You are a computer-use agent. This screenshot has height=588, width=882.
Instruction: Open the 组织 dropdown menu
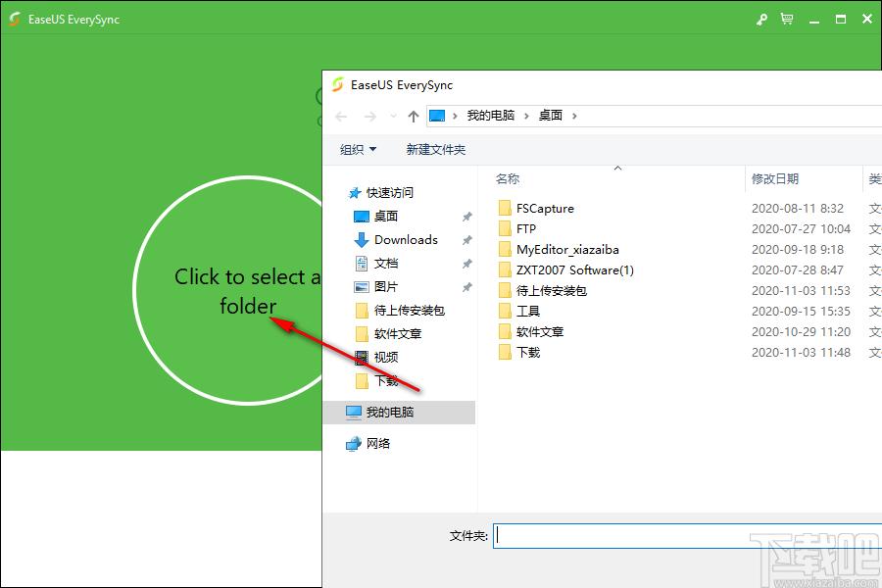[x=358, y=150]
